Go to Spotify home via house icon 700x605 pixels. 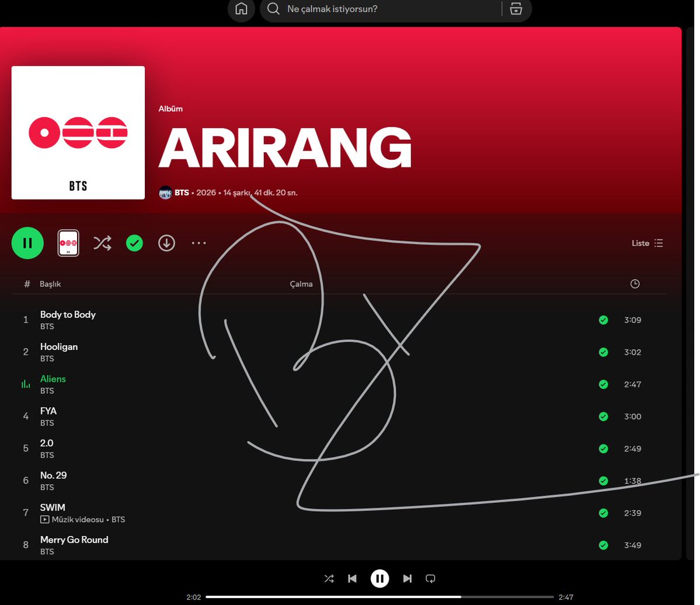(241, 9)
